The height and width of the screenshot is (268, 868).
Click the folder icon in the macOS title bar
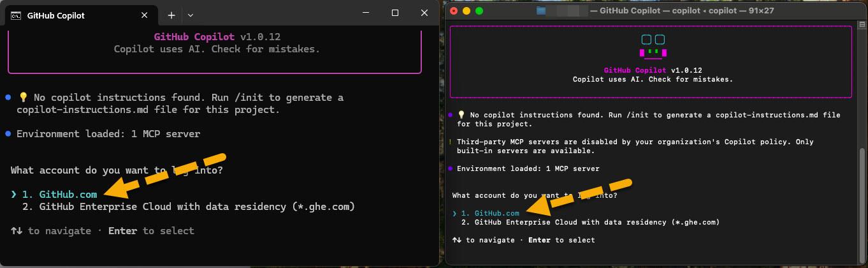click(541, 11)
